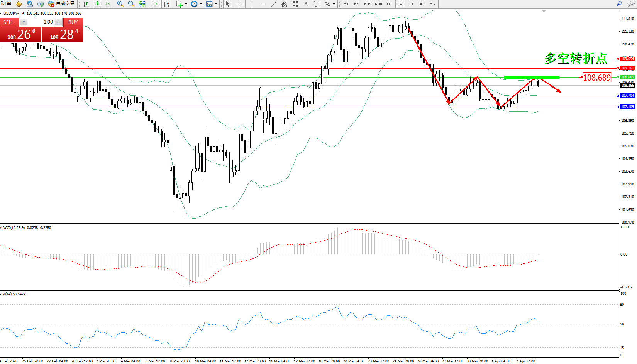Viewport: 637px width, 364px height.
Task: Click the lot volume field showing 1.00
Action: (41, 22)
